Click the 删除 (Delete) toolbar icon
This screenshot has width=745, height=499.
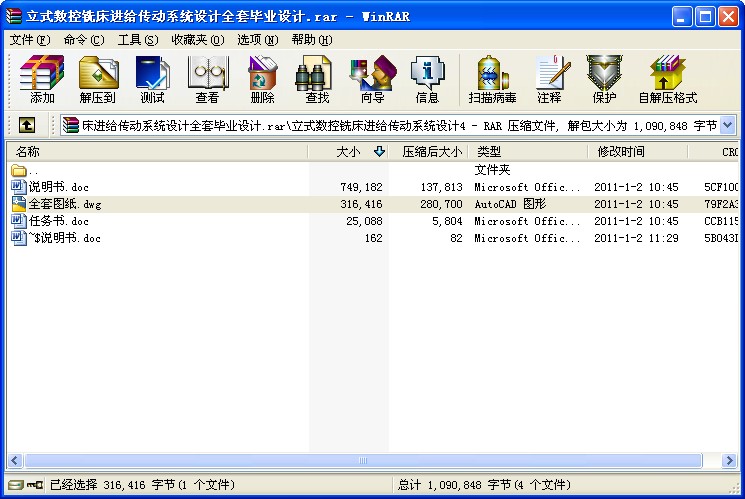[x=262, y=80]
